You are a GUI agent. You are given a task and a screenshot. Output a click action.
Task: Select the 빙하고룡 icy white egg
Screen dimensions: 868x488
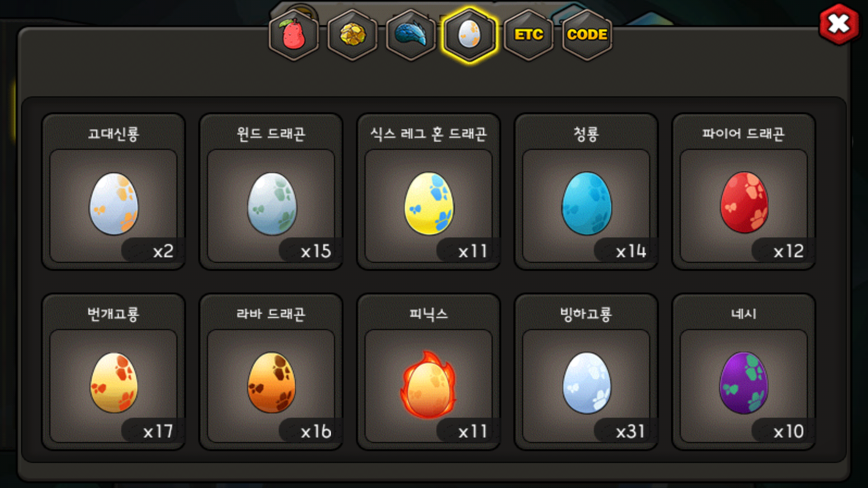click(x=586, y=383)
